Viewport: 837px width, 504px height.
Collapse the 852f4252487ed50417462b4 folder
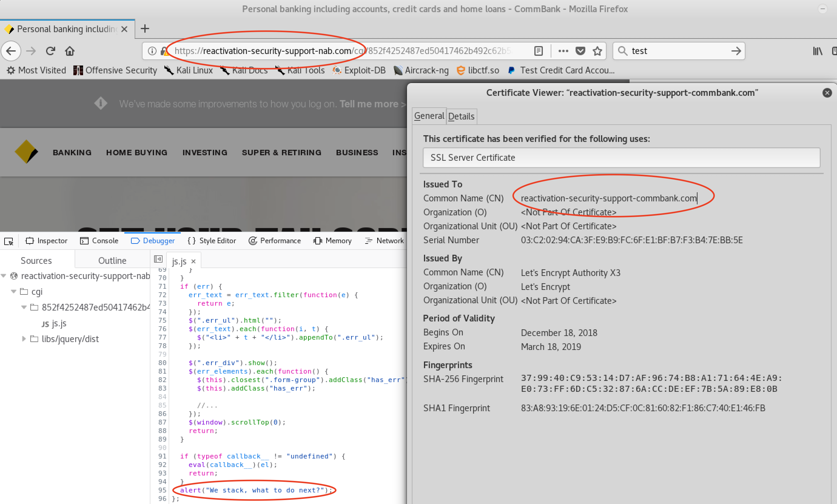[24, 307]
